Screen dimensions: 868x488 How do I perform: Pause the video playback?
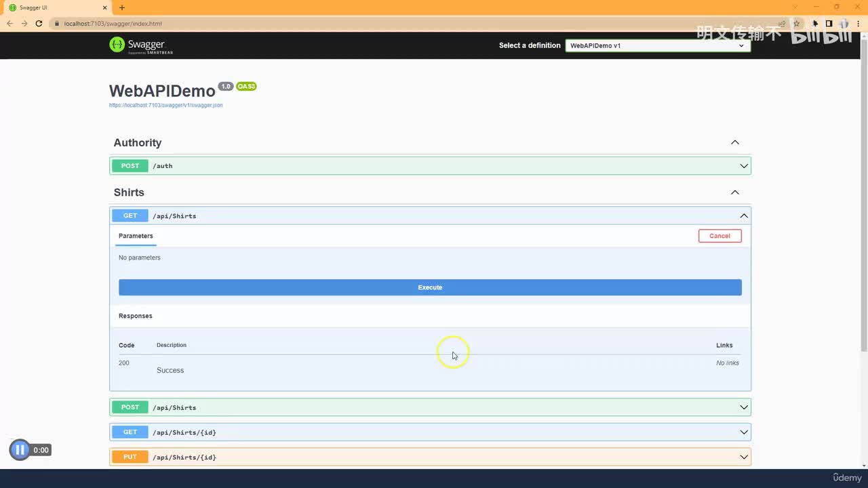pyautogui.click(x=20, y=449)
